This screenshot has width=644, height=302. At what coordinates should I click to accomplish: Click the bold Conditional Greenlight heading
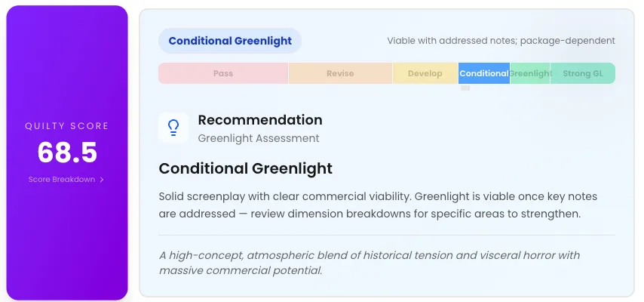pos(245,168)
